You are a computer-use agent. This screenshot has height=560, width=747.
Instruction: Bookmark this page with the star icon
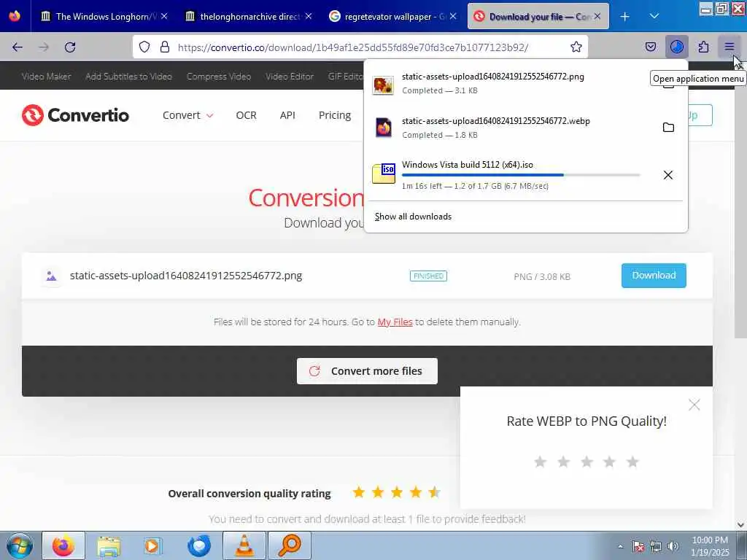click(x=576, y=47)
